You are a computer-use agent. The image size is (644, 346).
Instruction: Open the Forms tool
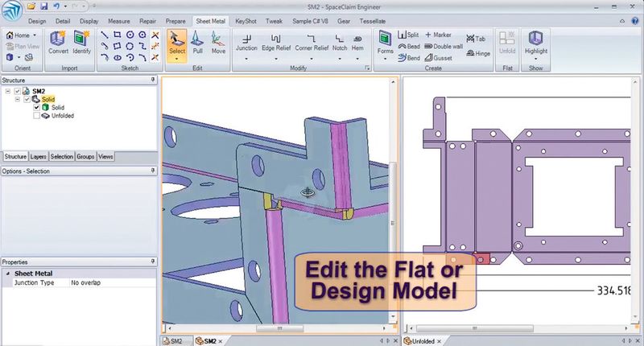386,43
